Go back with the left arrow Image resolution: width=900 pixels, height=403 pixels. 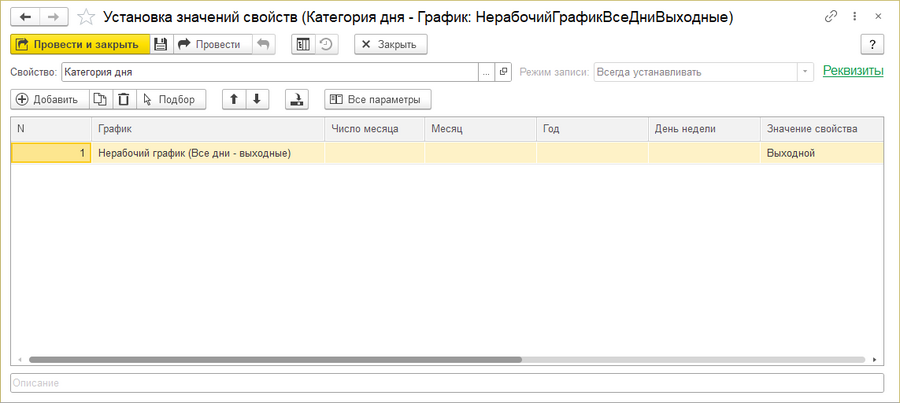point(25,17)
